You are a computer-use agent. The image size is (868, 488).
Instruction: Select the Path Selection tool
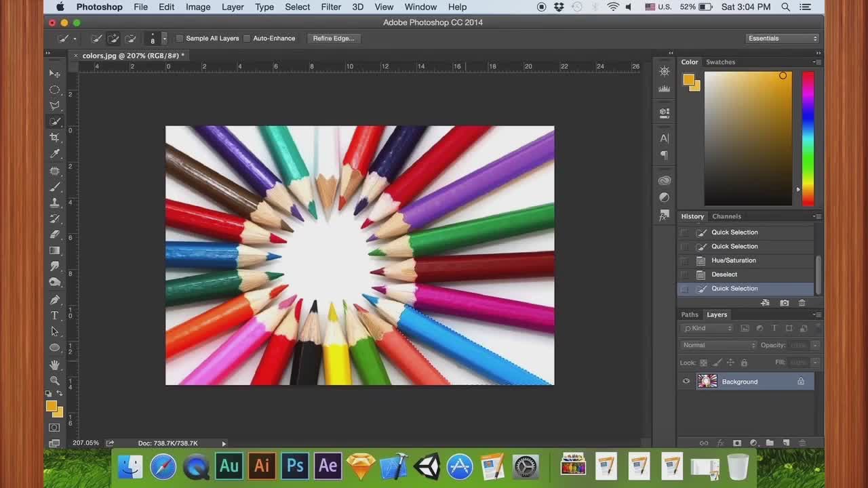[55, 331]
